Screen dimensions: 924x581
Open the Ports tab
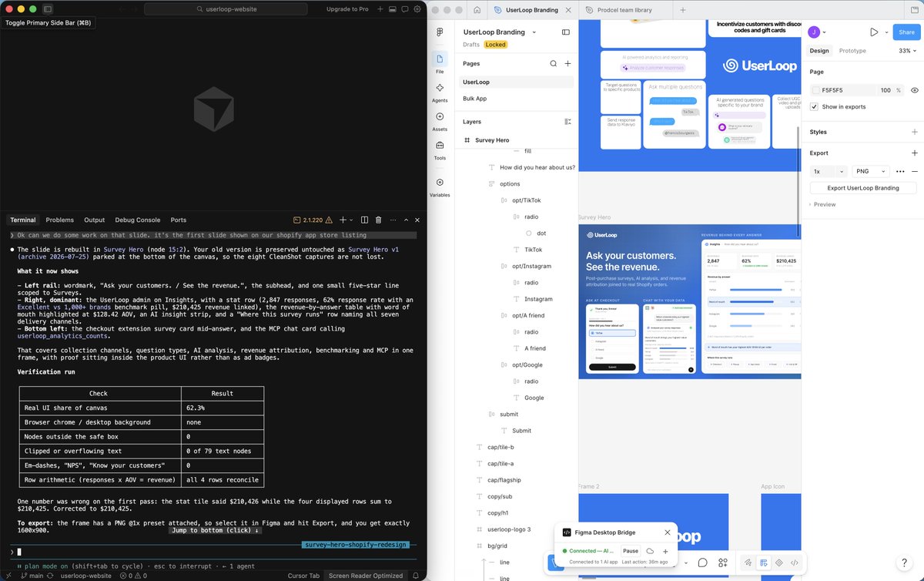179,220
